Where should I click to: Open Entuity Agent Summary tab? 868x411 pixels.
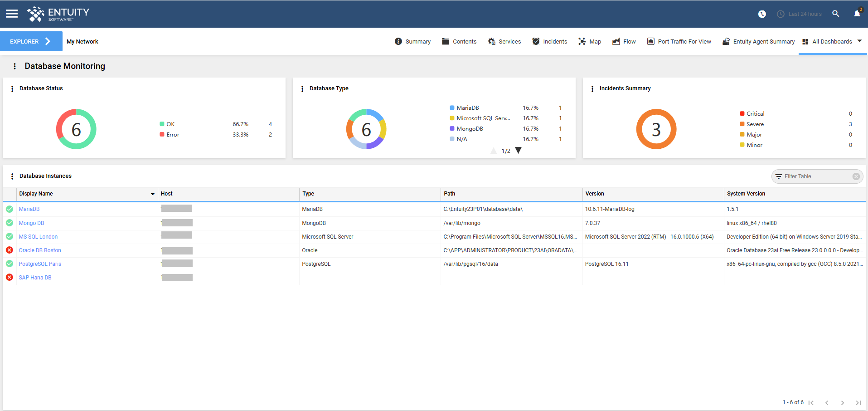758,41
